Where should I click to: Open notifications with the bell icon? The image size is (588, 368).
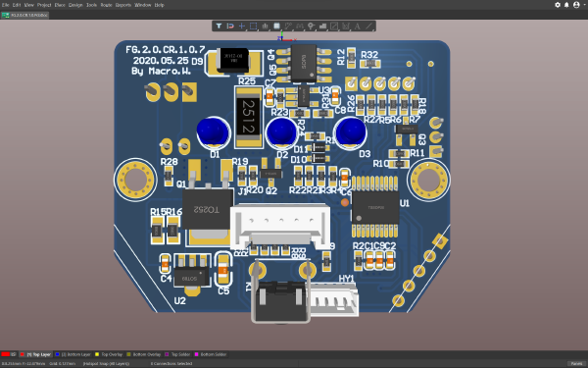(566, 5)
